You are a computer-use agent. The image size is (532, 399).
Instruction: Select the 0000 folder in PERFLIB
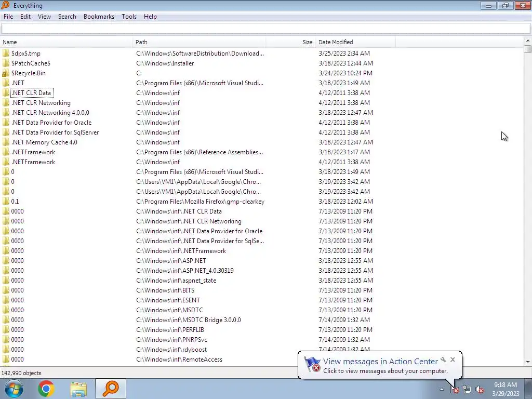(x=17, y=329)
